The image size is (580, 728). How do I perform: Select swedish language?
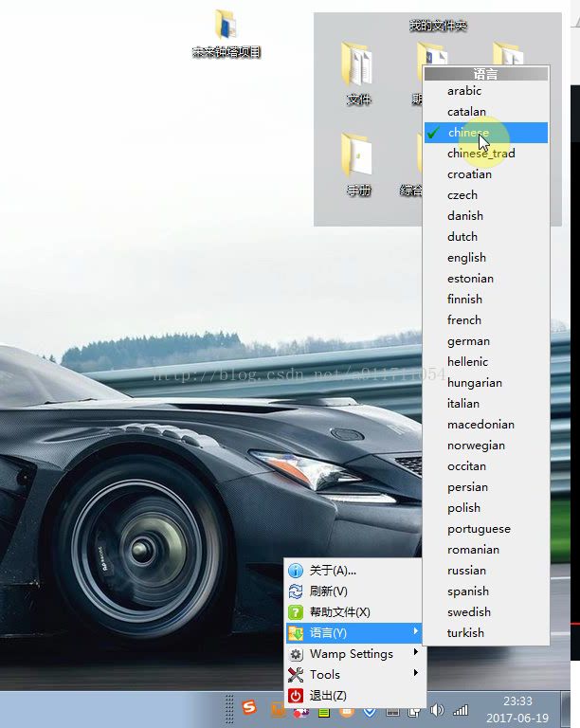click(486, 612)
